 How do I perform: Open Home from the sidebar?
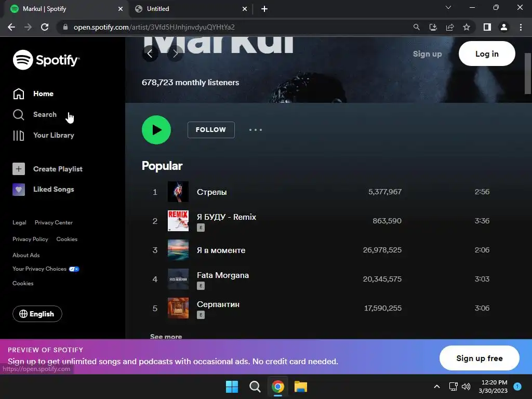click(x=33, y=94)
